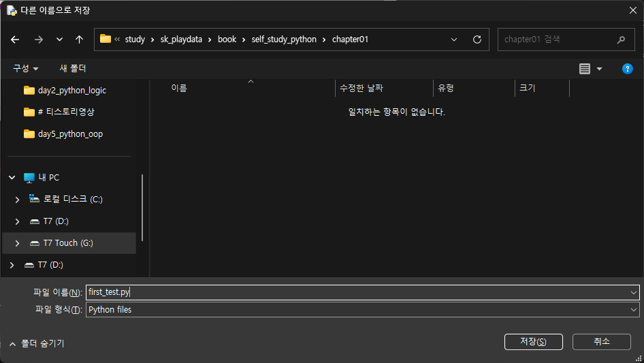Image resolution: width=644 pixels, height=363 pixels.
Task: Click the 저장(S) button
Action: point(533,342)
